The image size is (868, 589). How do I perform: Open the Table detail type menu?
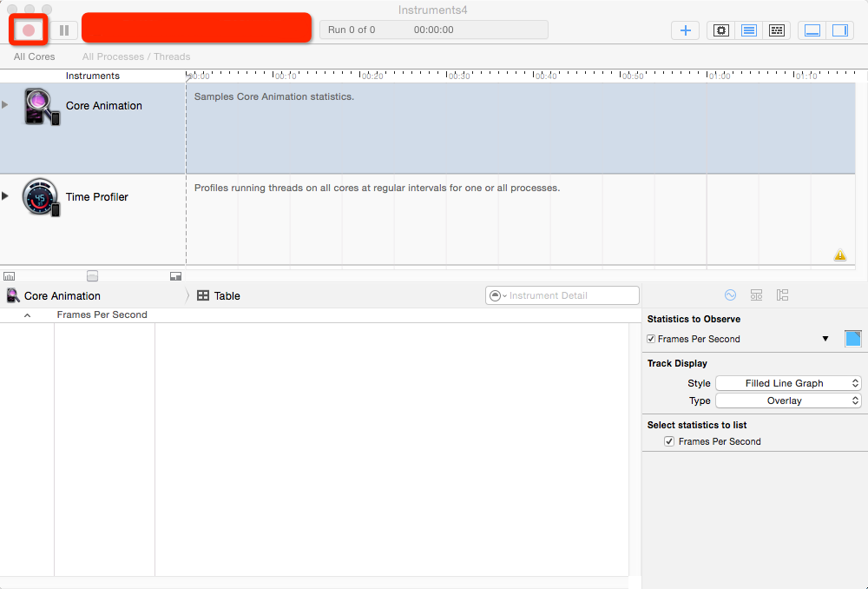tap(219, 296)
